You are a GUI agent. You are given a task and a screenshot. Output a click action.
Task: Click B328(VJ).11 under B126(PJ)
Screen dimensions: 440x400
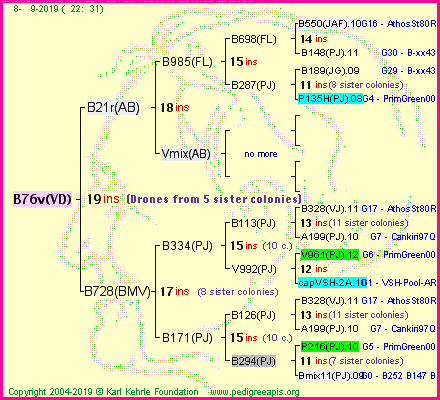(x=329, y=301)
